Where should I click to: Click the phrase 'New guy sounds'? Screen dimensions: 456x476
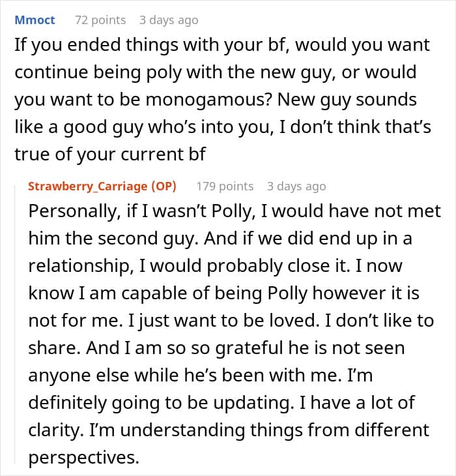pyautogui.click(x=347, y=100)
